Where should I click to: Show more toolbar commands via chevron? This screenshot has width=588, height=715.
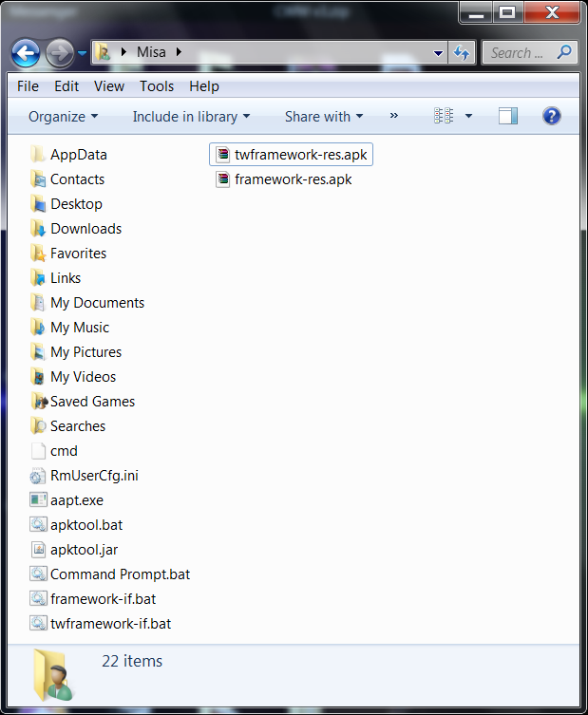coord(394,116)
